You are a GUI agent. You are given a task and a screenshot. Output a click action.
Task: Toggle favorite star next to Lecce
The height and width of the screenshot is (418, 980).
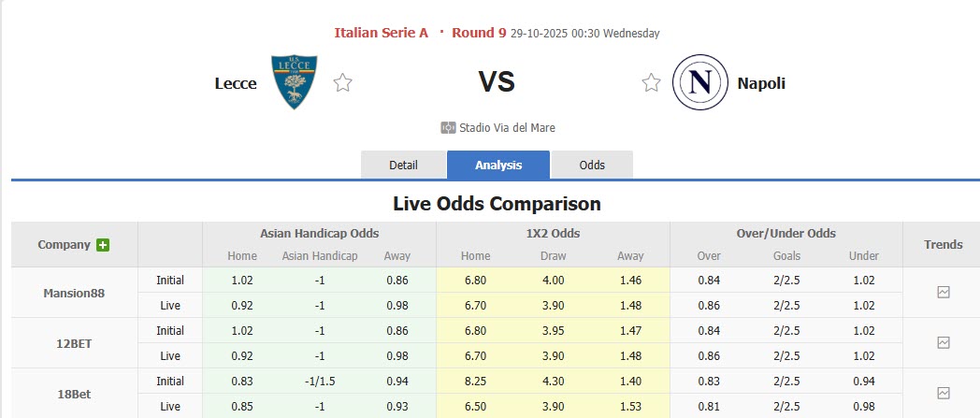click(343, 83)
